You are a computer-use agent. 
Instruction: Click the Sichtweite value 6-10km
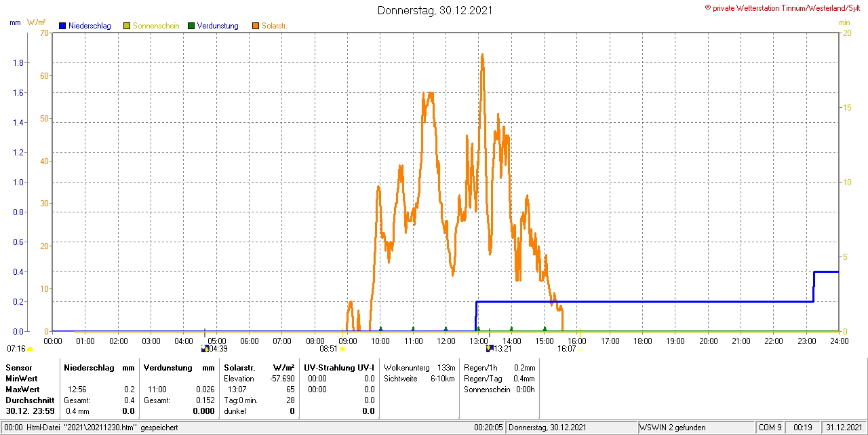click(x=443, y=378)
